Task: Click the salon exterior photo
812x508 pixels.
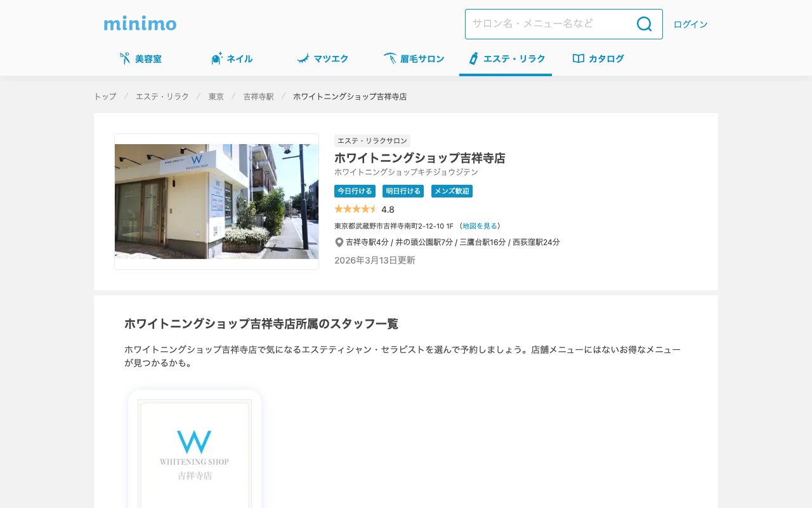Action: click(216, 201)
